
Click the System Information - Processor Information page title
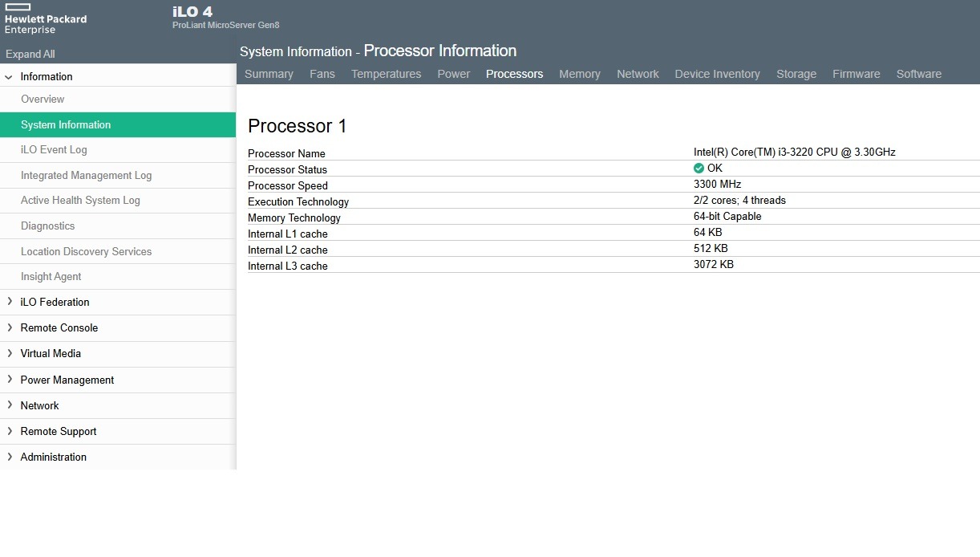pyautogui.click(x=378, y=51)
